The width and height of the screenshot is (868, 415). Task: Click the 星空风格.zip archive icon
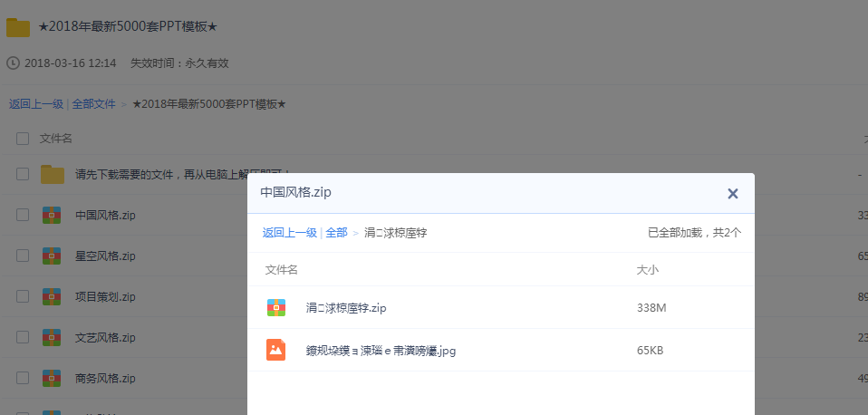52,256
